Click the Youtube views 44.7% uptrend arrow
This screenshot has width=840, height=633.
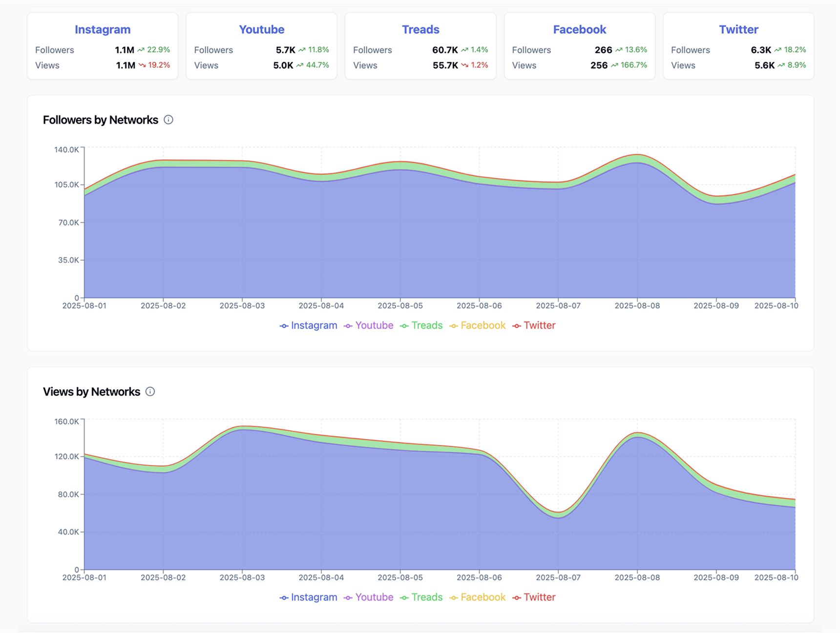click(300, 65)
